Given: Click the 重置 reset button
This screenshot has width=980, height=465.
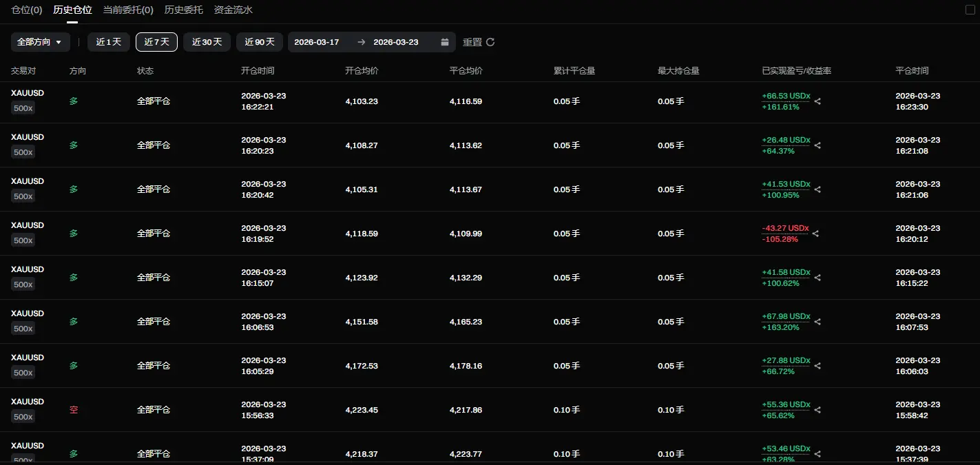Looking at the screenshot, I should click(472, 42).
